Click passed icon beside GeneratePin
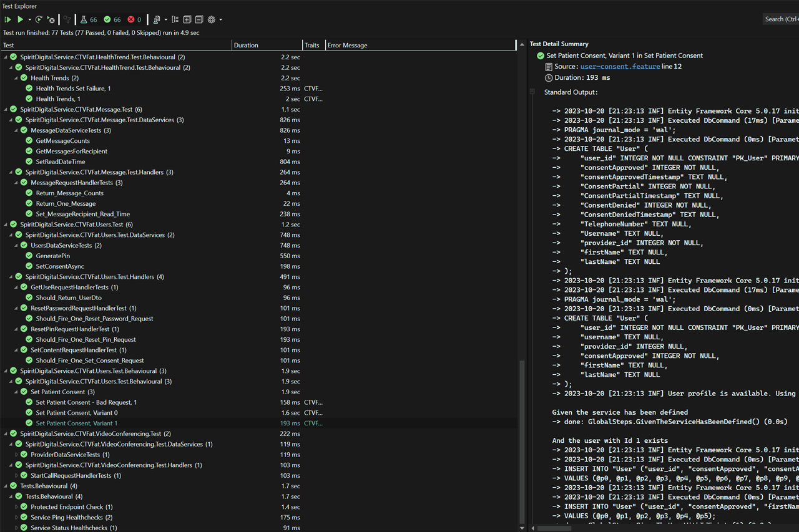 click(29, 256)
